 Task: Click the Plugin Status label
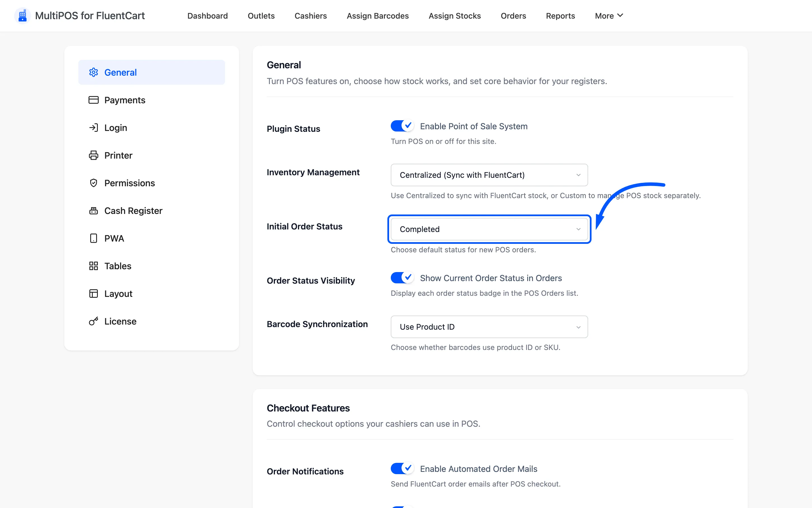(x=293, y=129)
